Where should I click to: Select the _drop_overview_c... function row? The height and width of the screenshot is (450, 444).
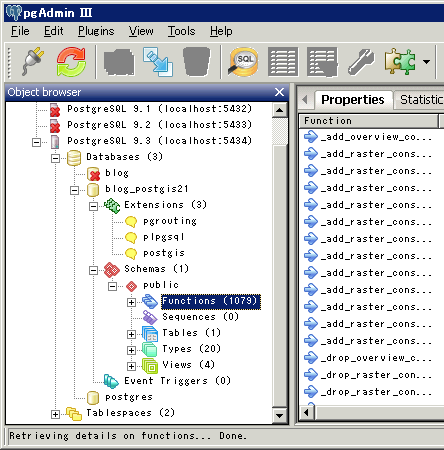pos(368,358)
